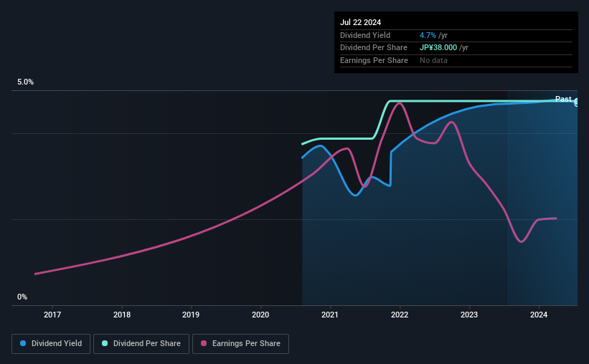Toggle the Dividend Yield legend series

(x=51, y=344)
